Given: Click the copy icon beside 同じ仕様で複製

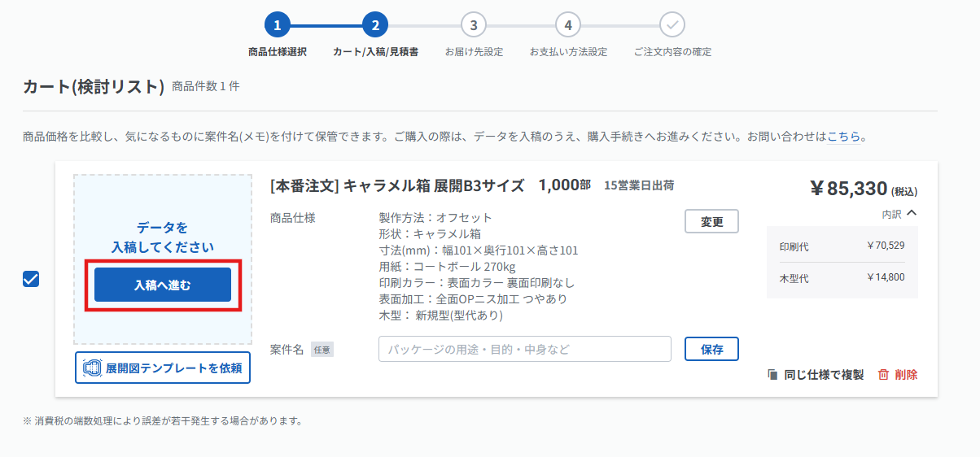Looking at the screenshot, I should click(x=772, y=375).
